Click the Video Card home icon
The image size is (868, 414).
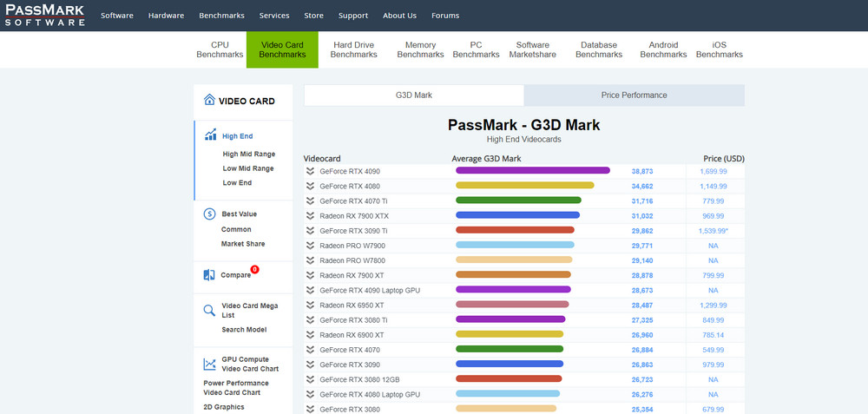209,100
